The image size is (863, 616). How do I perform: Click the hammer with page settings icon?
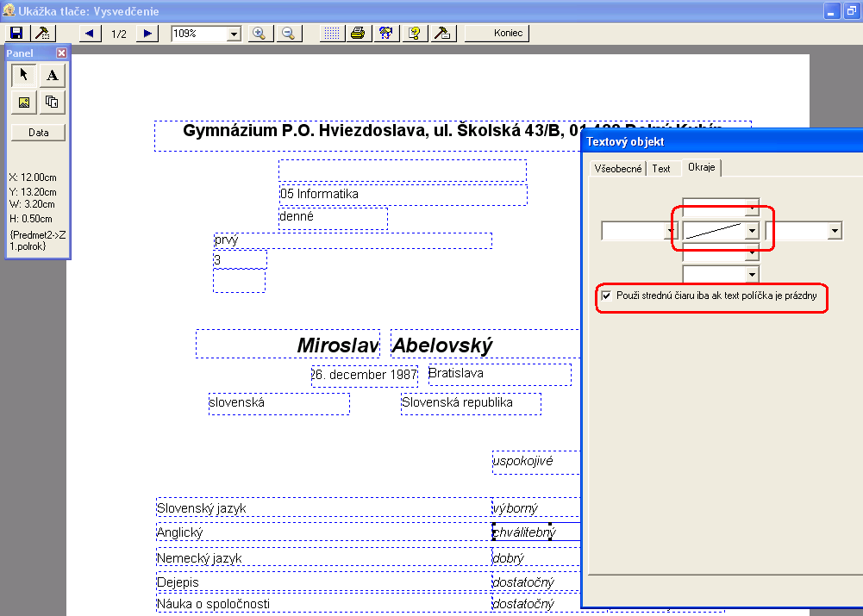pos(443,33)
